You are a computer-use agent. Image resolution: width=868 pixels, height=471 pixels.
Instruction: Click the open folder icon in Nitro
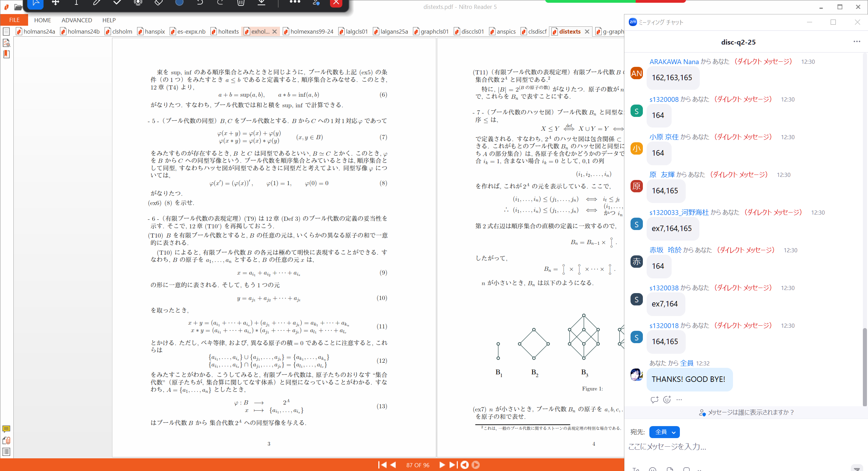pos(18,7)
